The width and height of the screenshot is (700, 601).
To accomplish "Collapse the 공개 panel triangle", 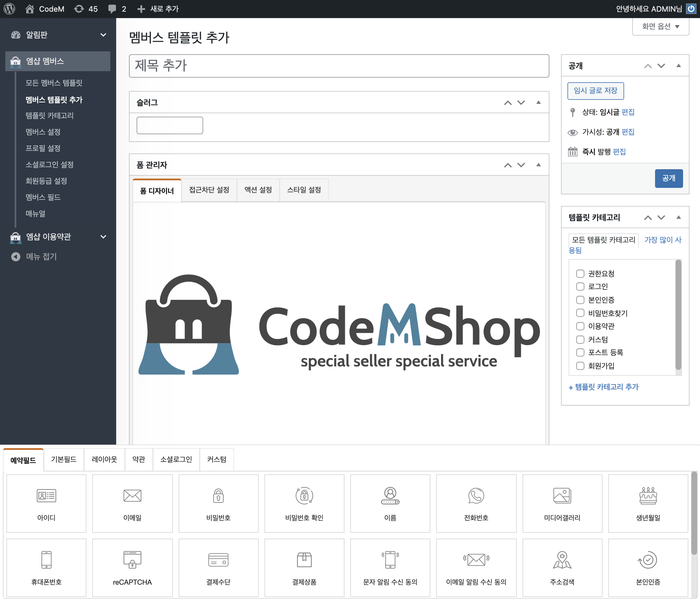I will (x=678, y=66).
